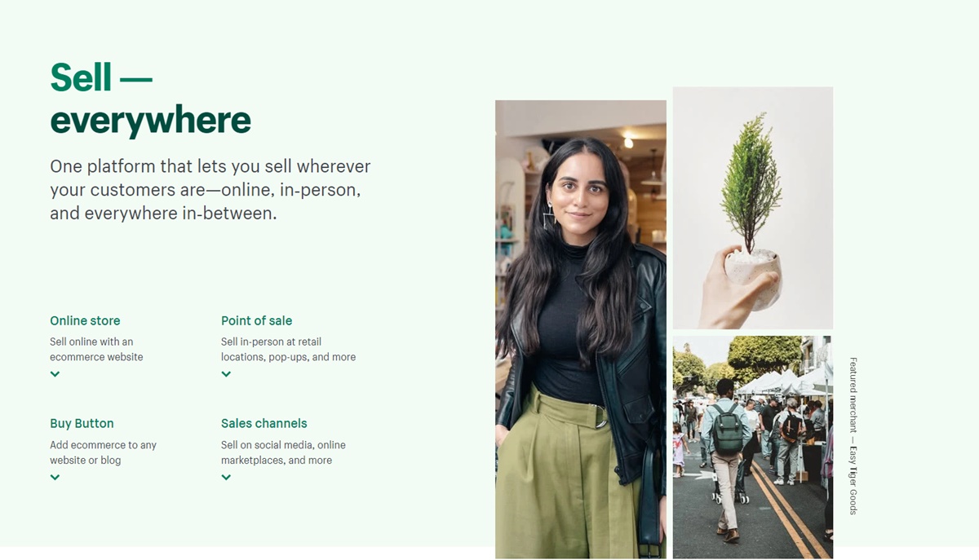Expand the chevron under Buy Button
Screen dimensions: 979x560
tap(55, 478)
